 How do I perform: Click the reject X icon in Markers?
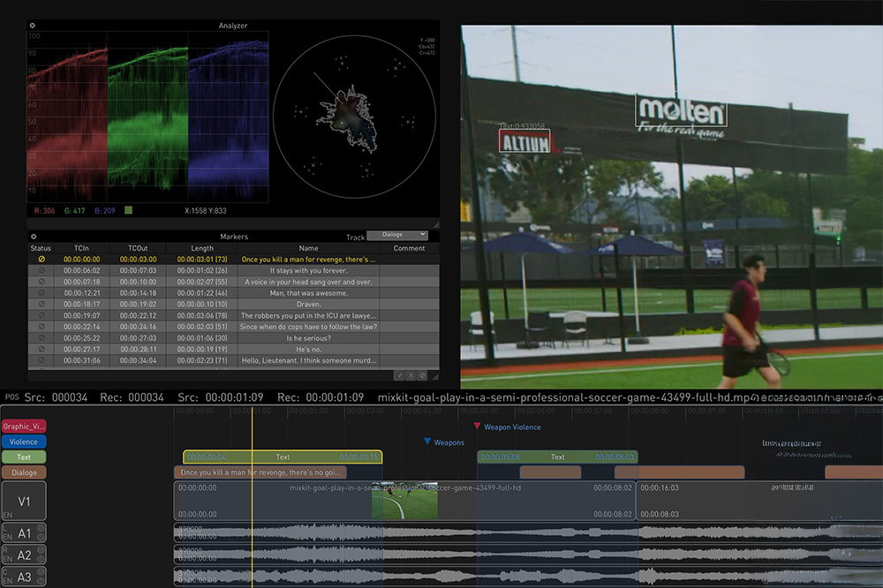[411, 375]
